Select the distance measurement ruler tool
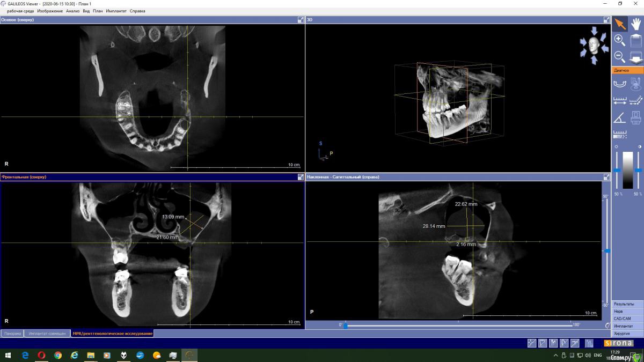The image size is (644, 362). [x=619, y=100]
